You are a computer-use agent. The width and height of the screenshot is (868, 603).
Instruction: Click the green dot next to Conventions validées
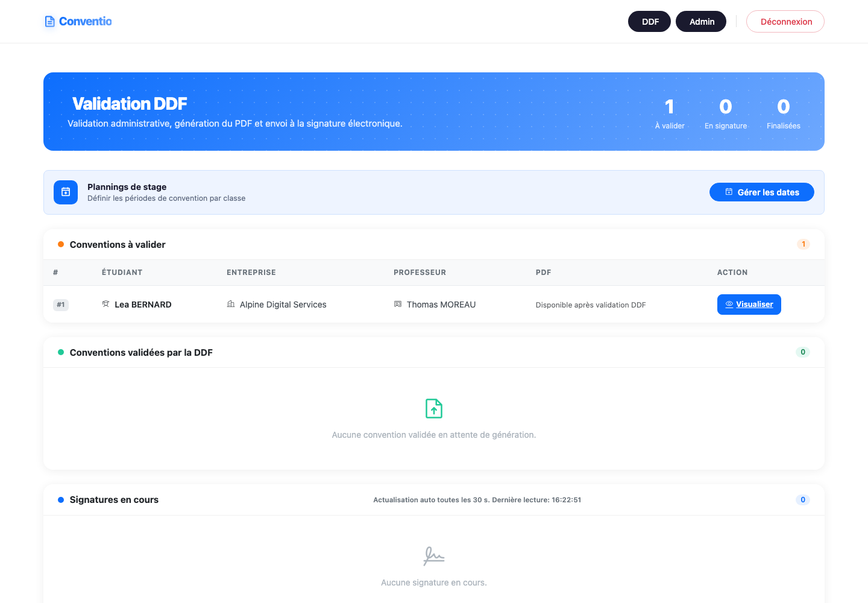[x=61, y=352]
